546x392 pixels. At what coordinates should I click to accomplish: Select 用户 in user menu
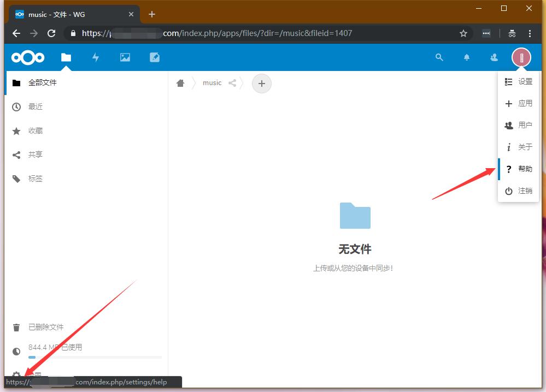[519, 125]
